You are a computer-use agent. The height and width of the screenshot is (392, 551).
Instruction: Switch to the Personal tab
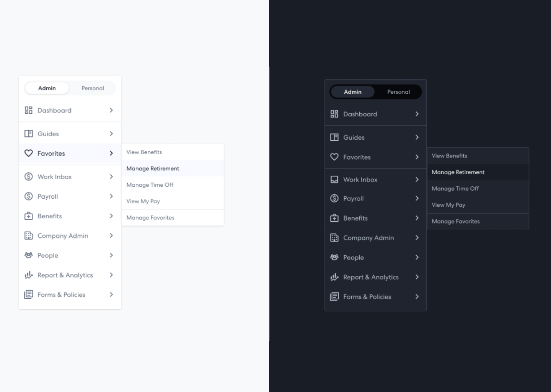(x=93, y=88)
